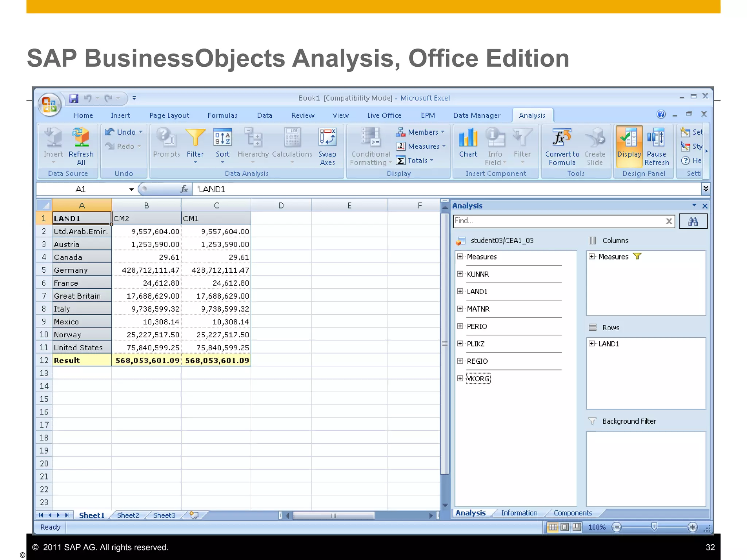Clear the Find field with X
The height and width of the screenshot is (560, 747).
[669, 221]
